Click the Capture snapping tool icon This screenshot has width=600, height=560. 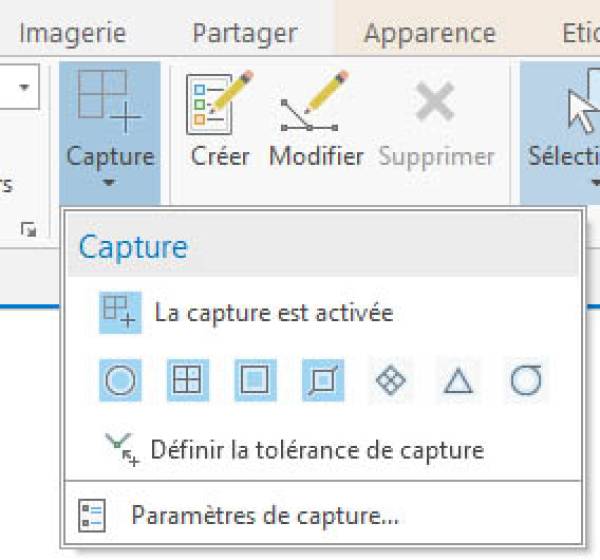109,101
